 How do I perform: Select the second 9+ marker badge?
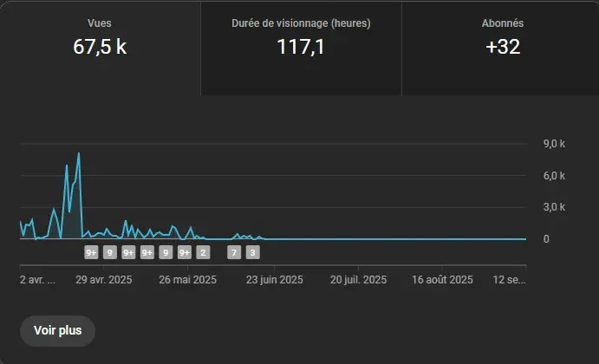(x=128, y=253)
